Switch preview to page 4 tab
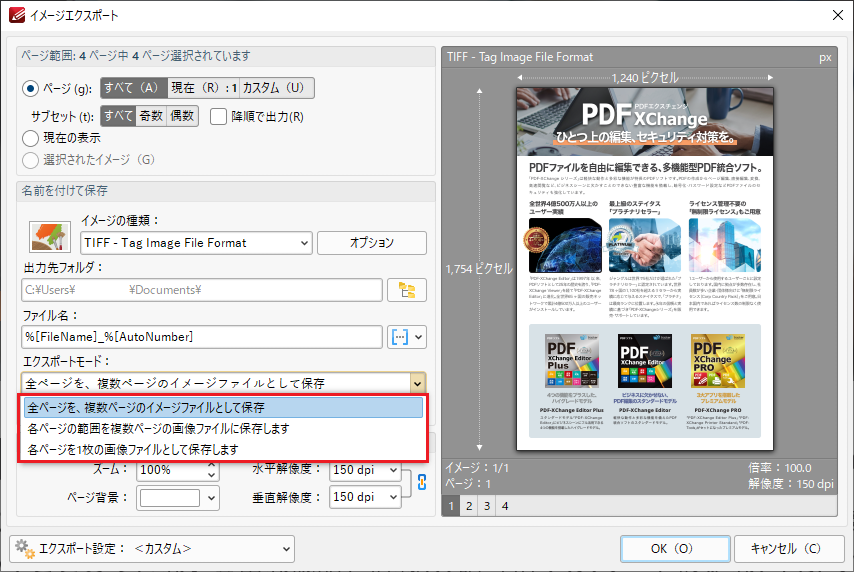The width and height of the screenshot is (854, 572). pos(505,506)
